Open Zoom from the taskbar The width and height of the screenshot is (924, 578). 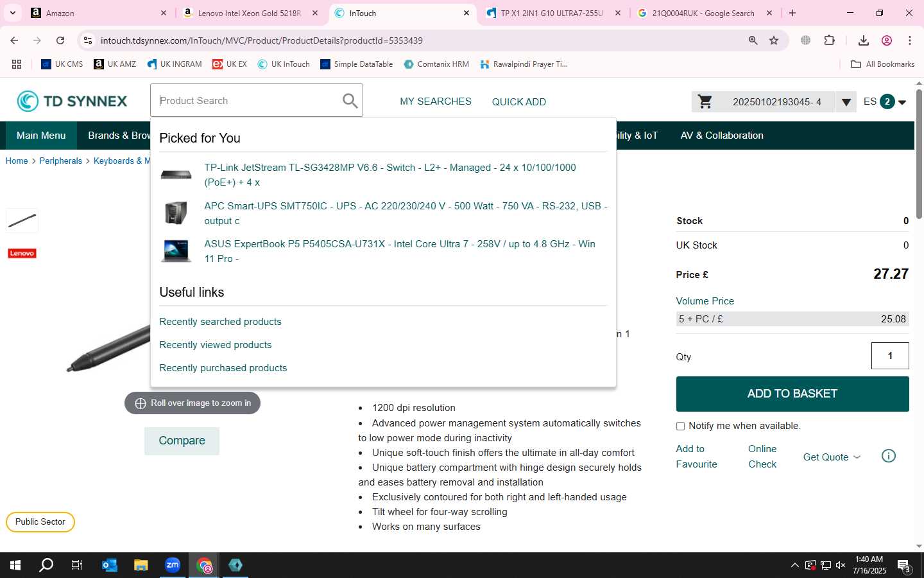[x=173, y=565]
